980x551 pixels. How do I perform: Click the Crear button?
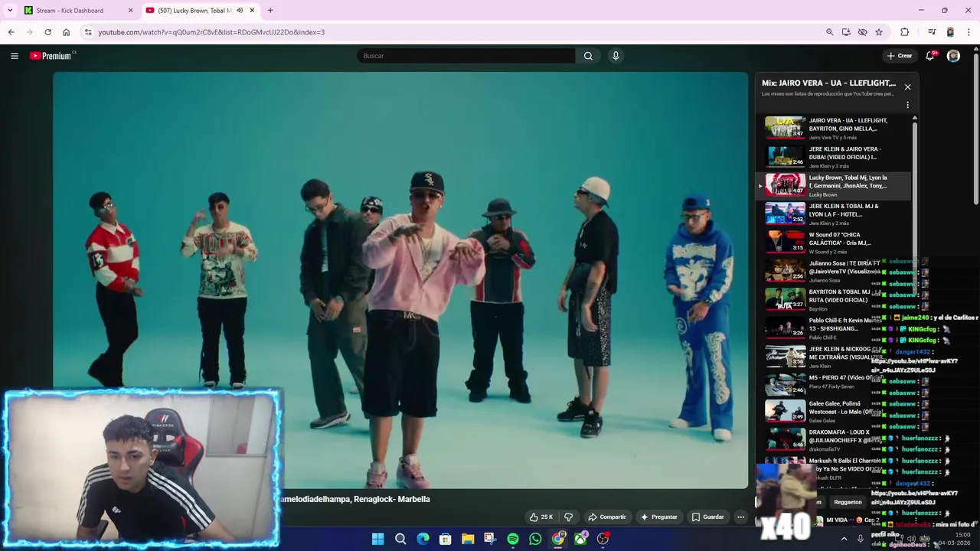[900, 56]
